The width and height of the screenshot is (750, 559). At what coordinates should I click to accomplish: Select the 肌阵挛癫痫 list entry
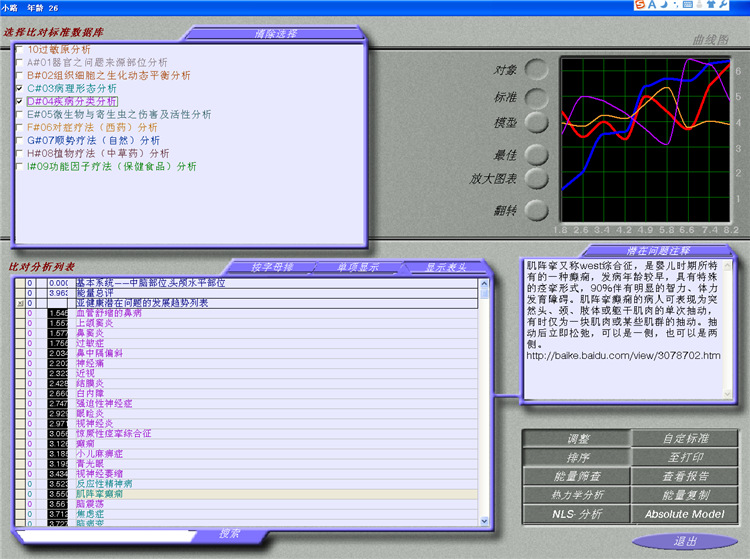100,494
